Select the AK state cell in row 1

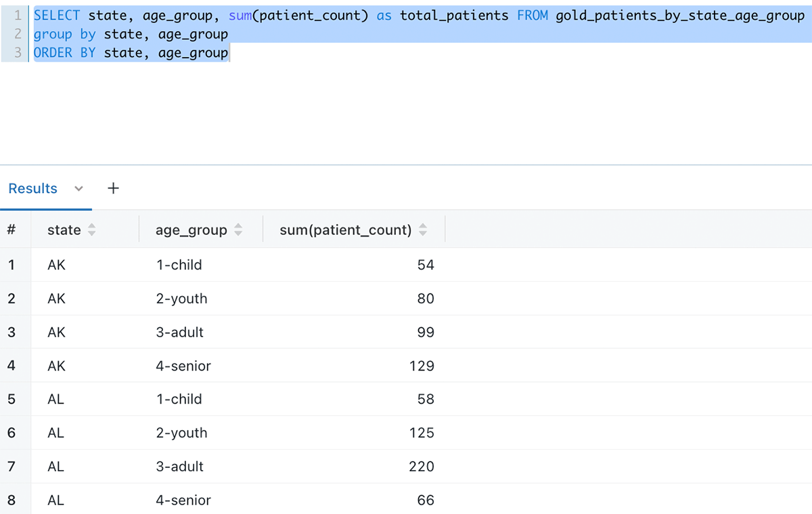coord(57,265)
